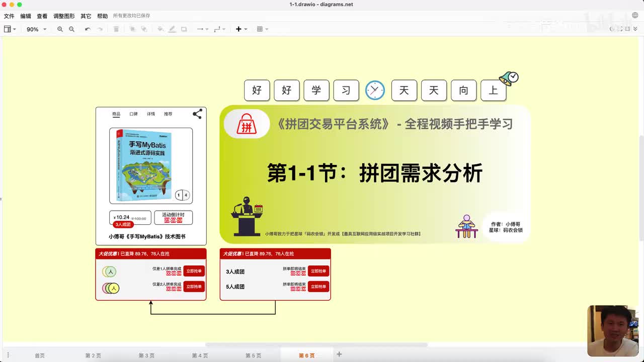Select the 活动倒计时 countdown box
This screenshot has height=362, width=644.
pos(173,218)
